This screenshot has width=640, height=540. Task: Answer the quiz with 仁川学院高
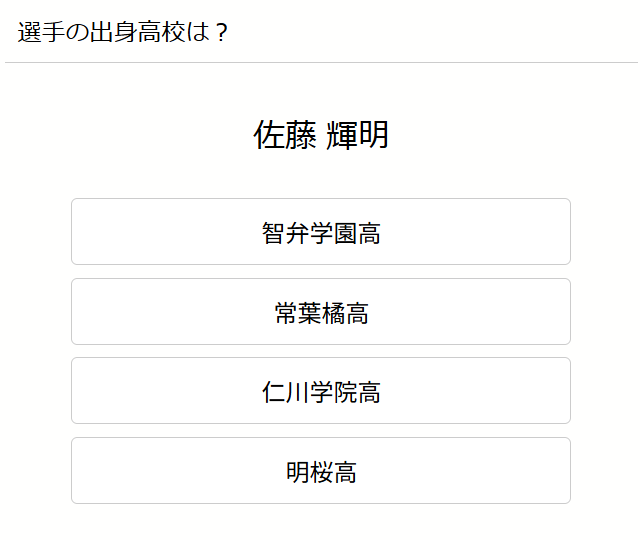pos(320,391)
